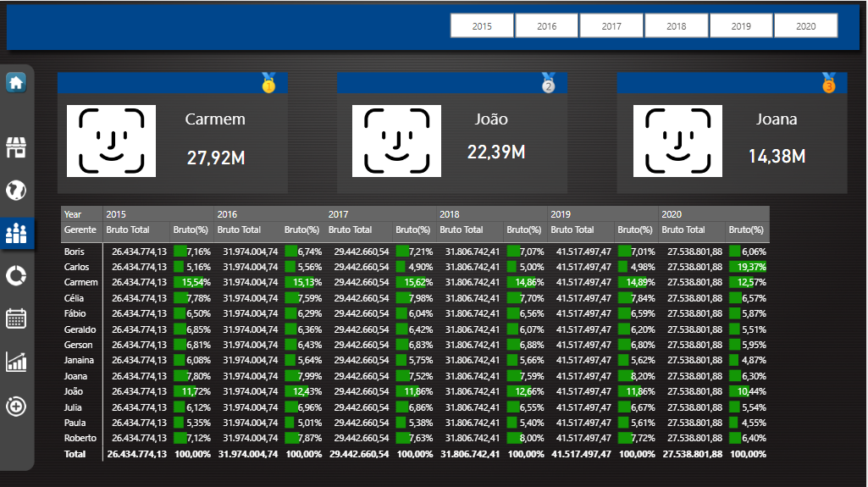
Task: Select 2018 in the year slicer
Action: [677, 26]
